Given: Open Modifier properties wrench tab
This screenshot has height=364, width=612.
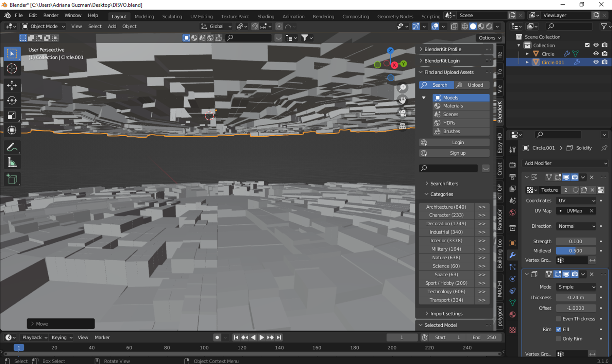Looking at the screenshot, I should click(512, 255).
